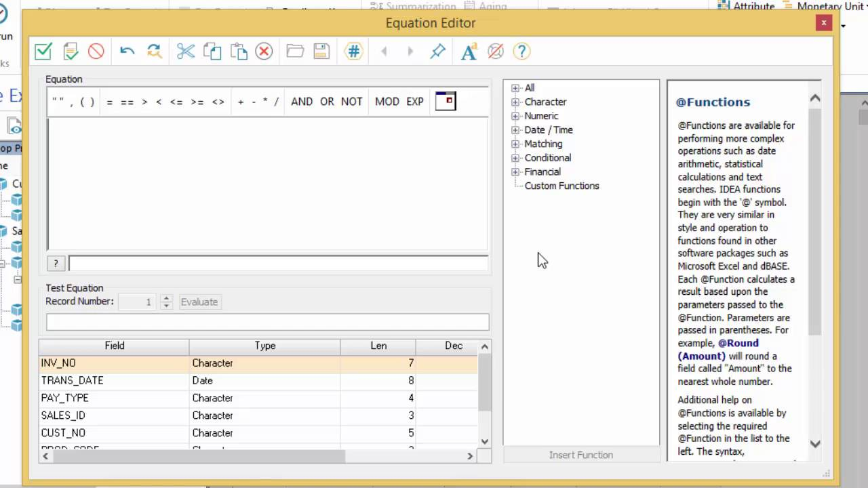The image size is (868, 488).
Task: Click the font letter A icon
Action: pyautogui.click(x=469, y=52)
